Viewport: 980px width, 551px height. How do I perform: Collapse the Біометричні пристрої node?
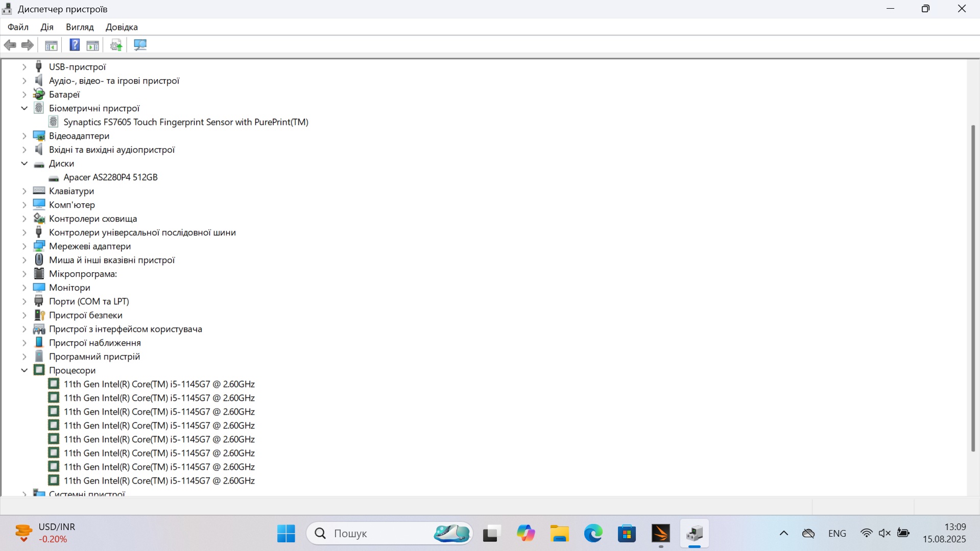point(24,108)
